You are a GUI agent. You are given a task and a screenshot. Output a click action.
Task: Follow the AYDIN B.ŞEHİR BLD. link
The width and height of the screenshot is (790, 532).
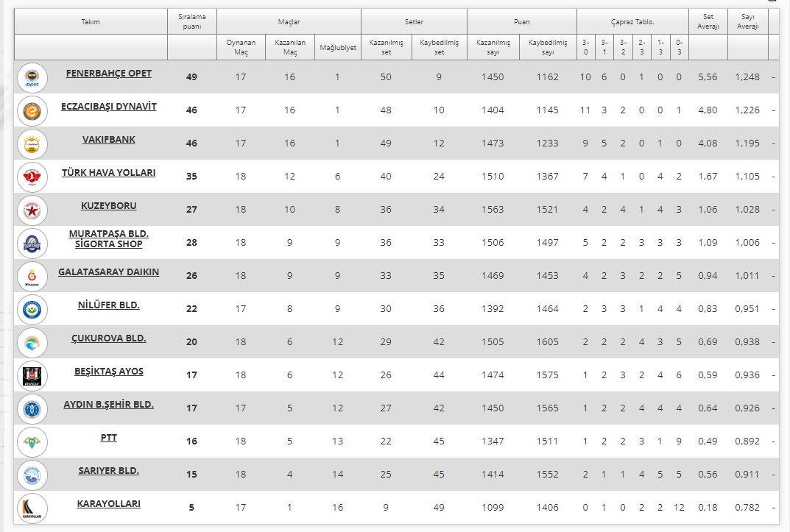[x=109, y=405]
